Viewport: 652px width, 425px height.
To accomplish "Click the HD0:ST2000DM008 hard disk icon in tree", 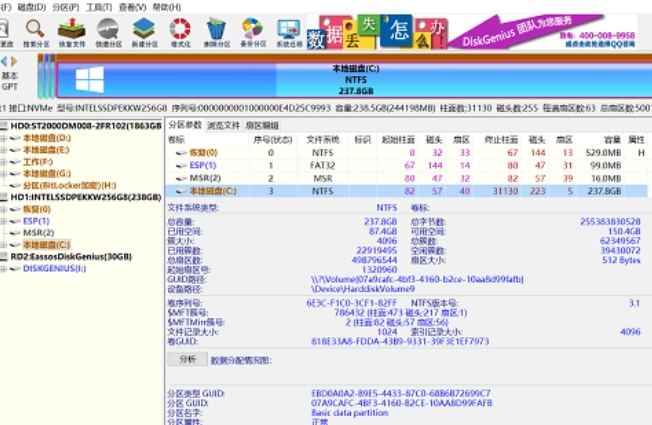I will pyautogui.click(x=4, y=126).
